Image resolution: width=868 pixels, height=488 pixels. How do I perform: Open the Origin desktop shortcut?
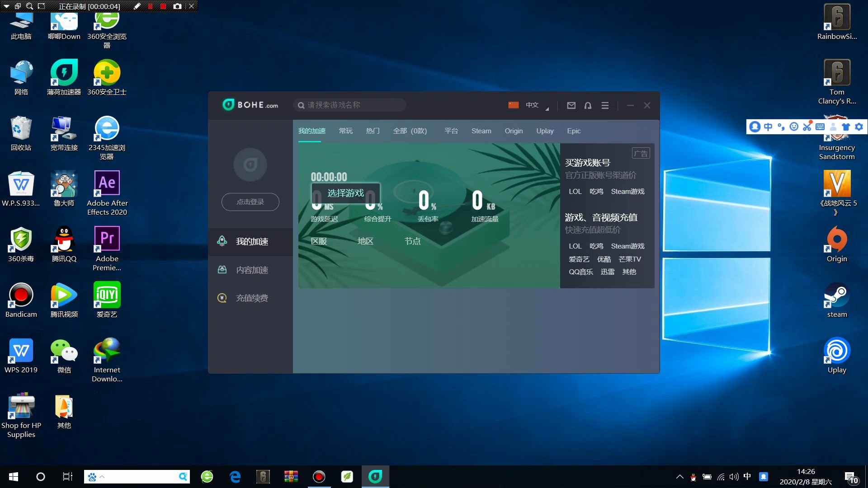[x=837, y=244]
